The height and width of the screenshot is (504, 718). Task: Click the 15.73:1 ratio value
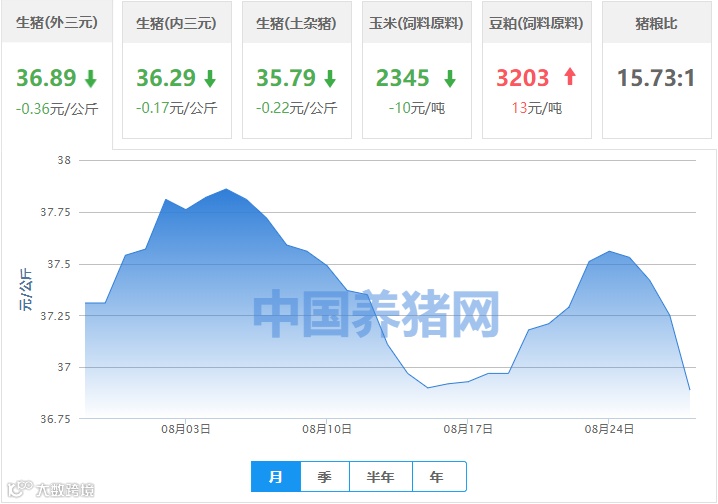point(656,78)
